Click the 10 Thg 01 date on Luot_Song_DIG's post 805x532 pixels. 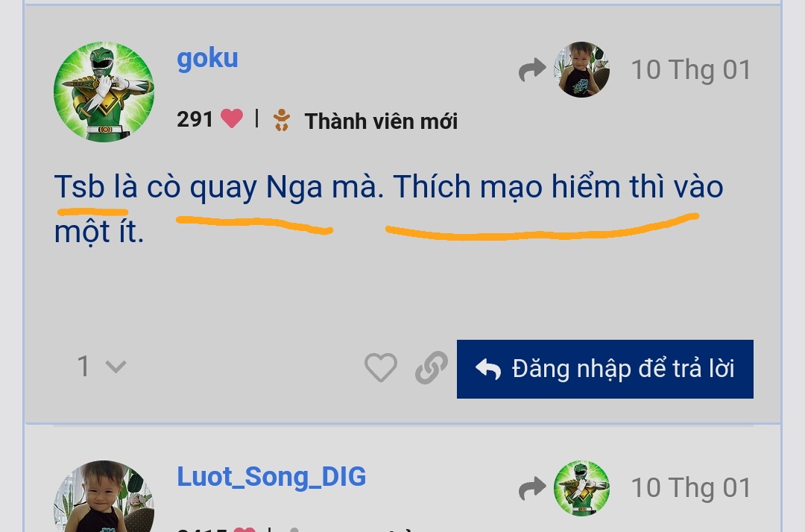(x=691, y=488)
